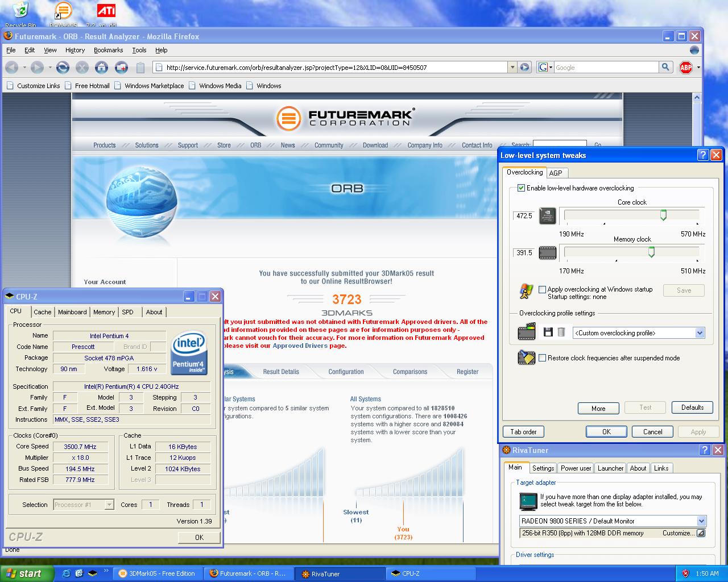This screenshot has width=728, height=582.
Task: Switch to RivaTuner Launcher tab
Action: click(610, 468)
